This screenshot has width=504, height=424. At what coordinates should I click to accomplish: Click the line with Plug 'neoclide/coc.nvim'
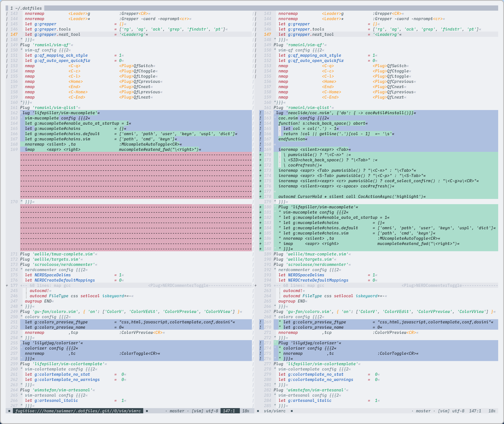[386, 113]
